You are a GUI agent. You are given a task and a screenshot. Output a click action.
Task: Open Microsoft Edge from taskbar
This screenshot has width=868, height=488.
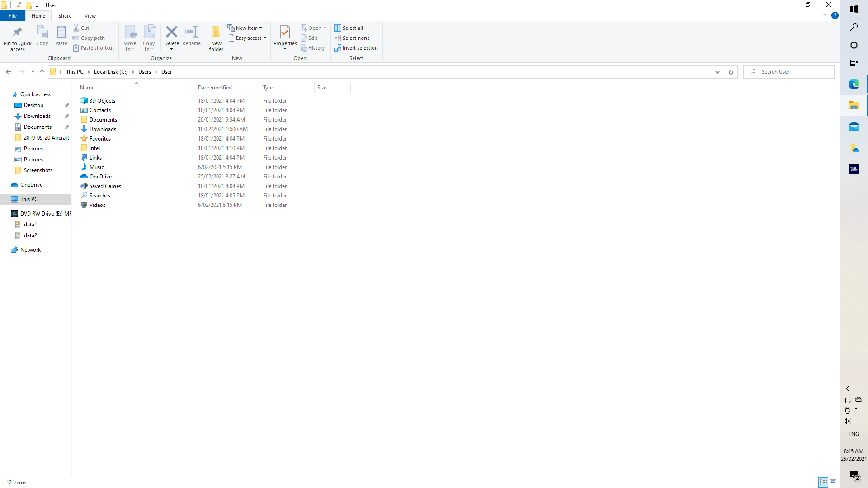854,84
